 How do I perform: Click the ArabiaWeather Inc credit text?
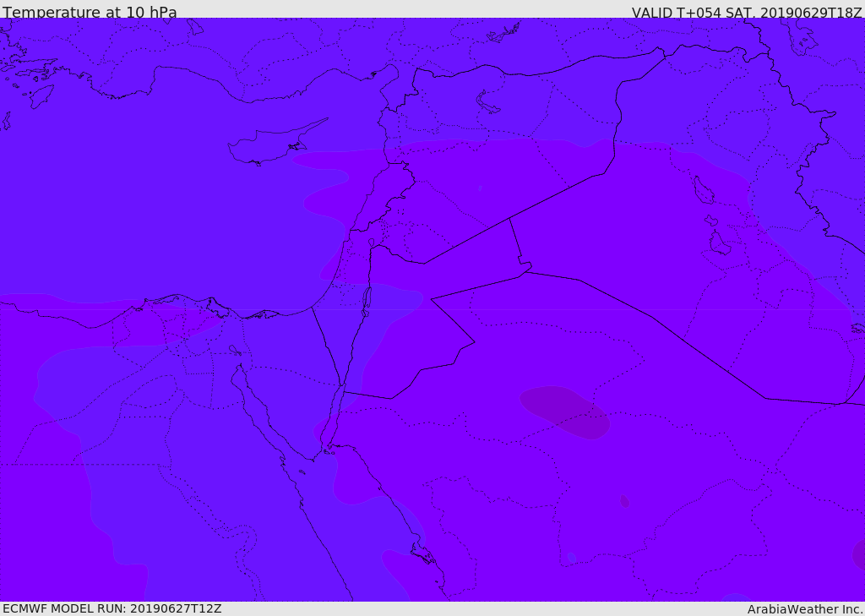pos(804,609)
